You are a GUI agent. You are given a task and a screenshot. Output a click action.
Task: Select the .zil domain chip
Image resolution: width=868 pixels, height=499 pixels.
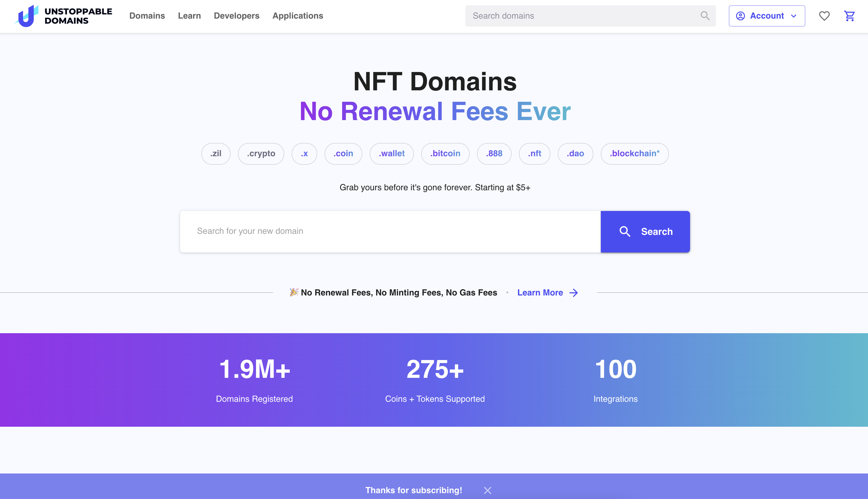tap(216, 154)
